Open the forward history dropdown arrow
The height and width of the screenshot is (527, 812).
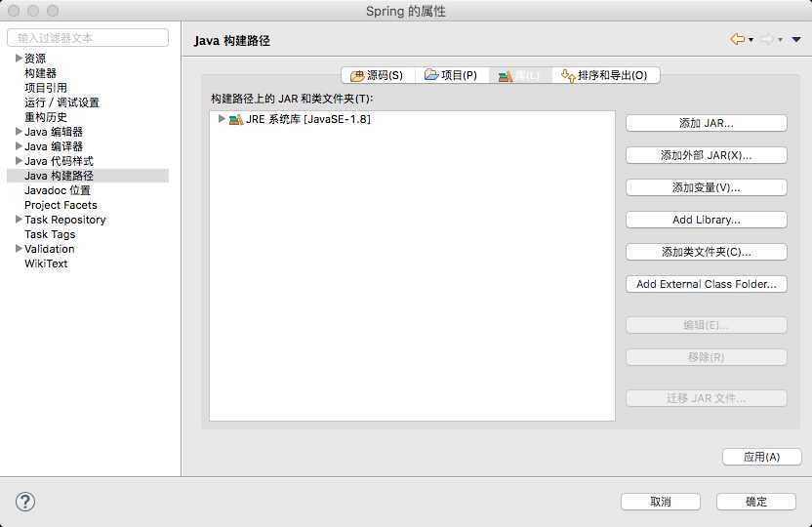(x=781, y=40)
